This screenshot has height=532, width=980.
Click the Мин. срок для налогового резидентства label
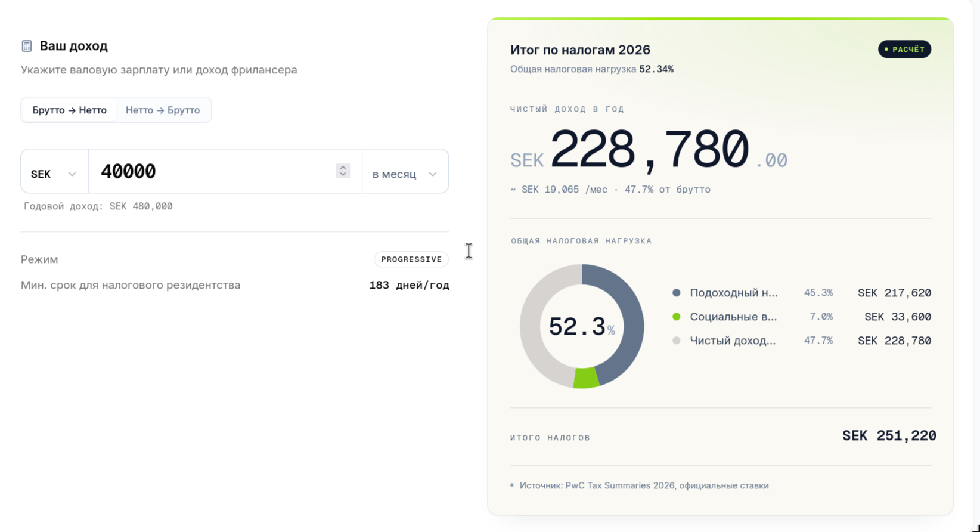131,285
